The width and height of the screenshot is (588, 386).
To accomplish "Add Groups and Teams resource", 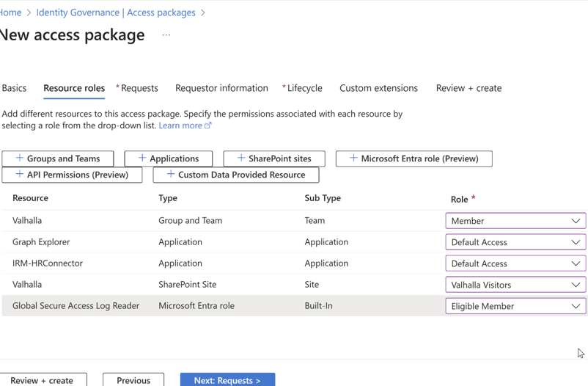I will (x=58, y=159).
